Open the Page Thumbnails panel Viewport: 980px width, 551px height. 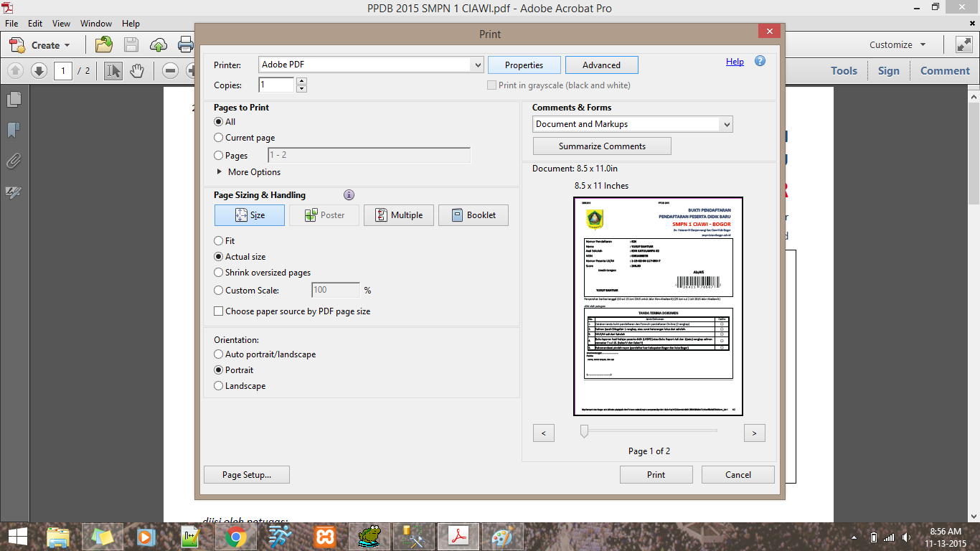[14, 100]
